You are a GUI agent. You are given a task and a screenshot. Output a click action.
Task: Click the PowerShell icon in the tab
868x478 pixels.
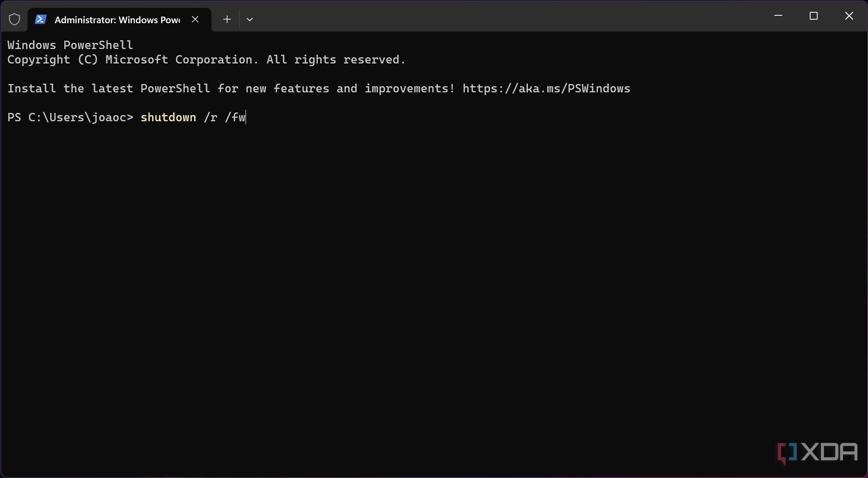(x=41, y=19)
